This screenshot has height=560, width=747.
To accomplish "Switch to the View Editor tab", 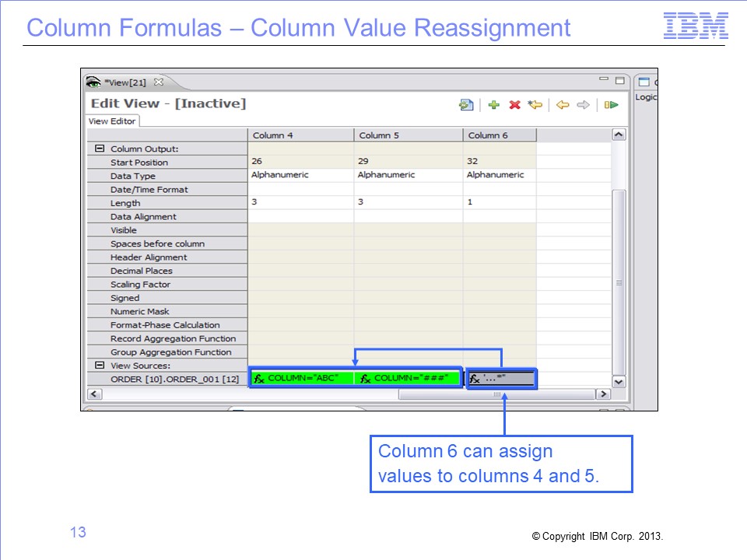I will (x=112, y=121).
